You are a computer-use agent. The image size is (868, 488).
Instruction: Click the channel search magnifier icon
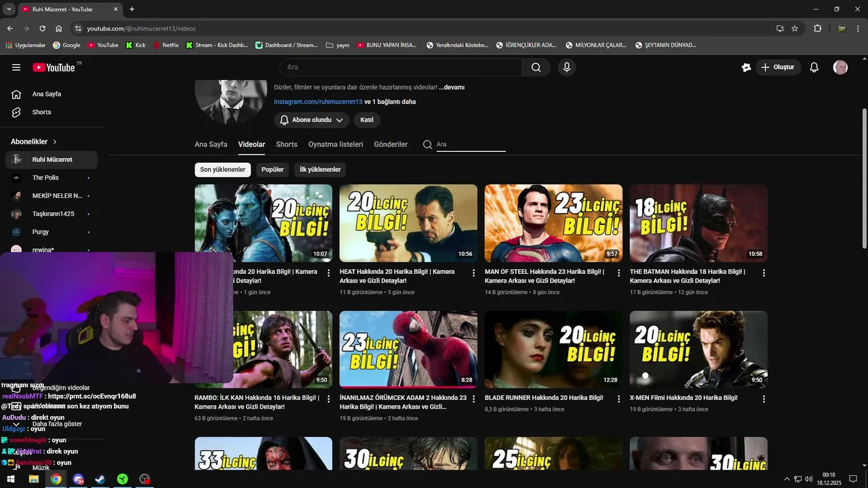427,144
